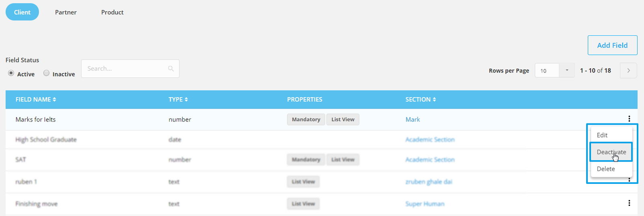Click the Add Field button
Viewport: 644px width, 216px height.
612,45
